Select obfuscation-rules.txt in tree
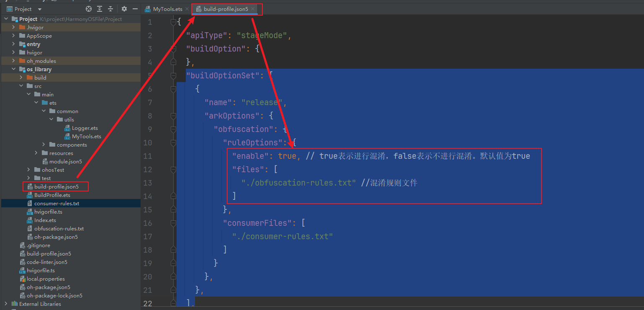The width and height of the screenshot is (644, 310). [59, 228]
